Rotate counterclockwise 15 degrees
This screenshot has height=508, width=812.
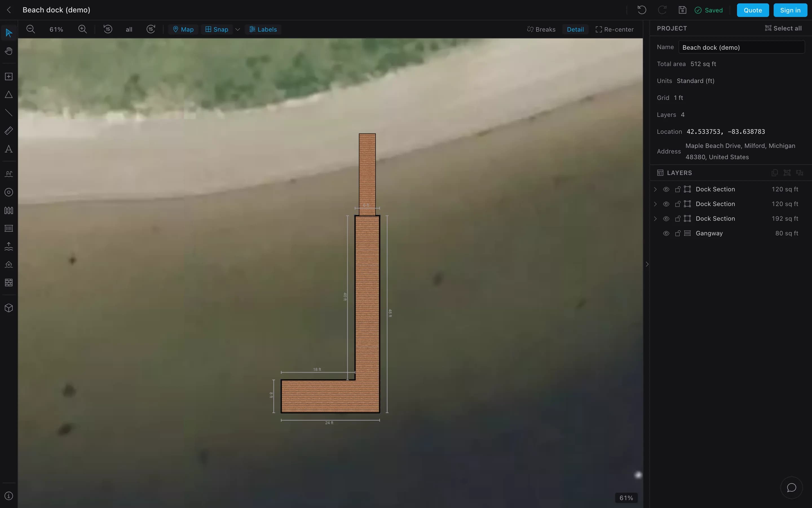point(108,29)
